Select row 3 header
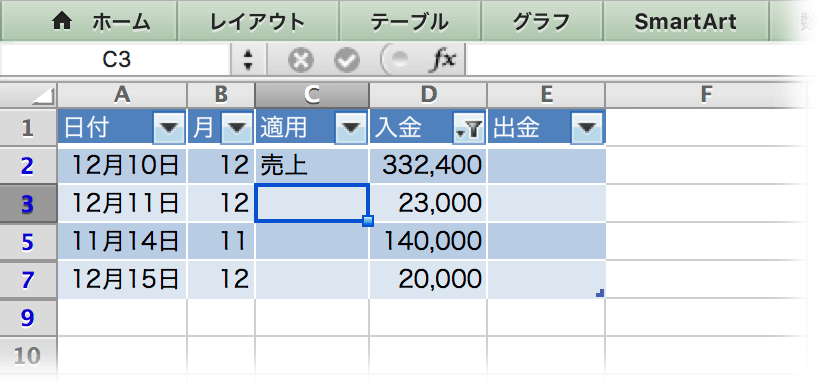Viewport: 823px width, 391px height. (28, 203)
